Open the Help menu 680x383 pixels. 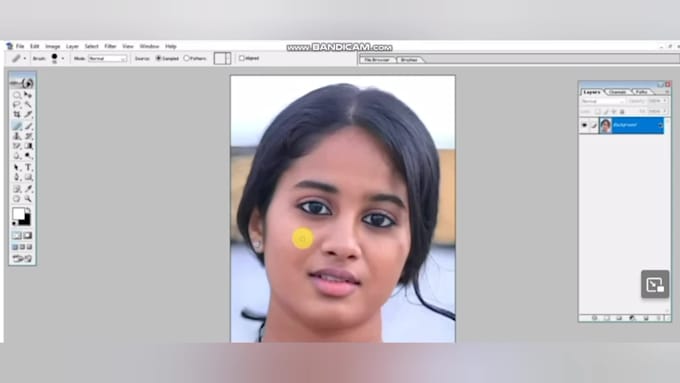click(171, 46)
